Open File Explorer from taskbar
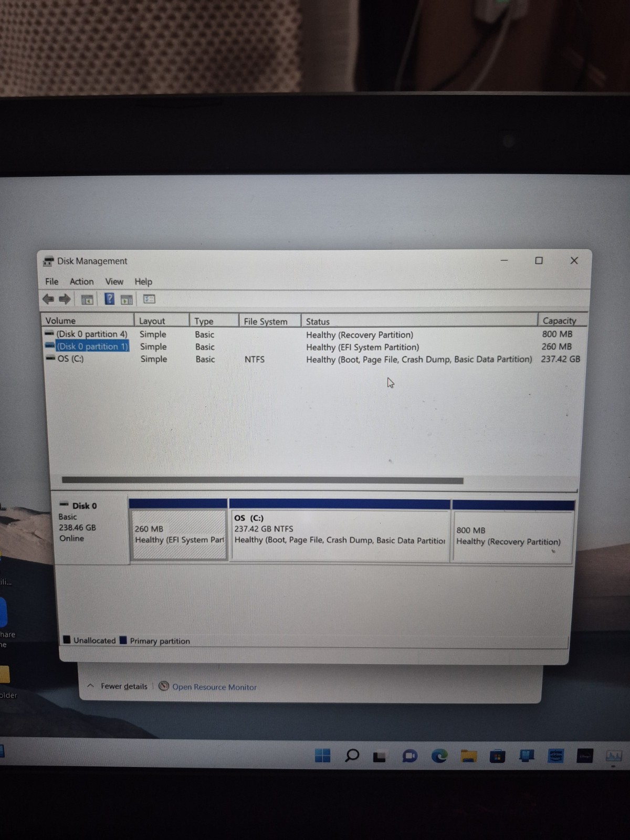 click(x=468, y=756)
